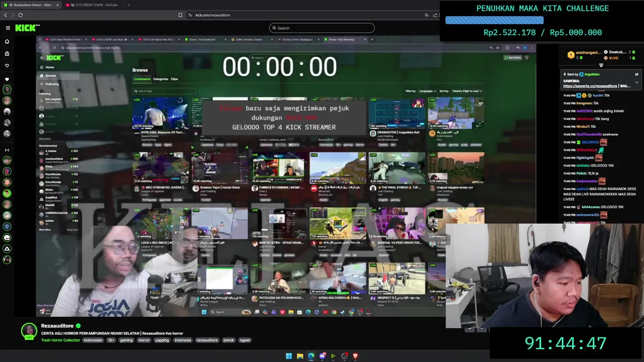Screen dimensions: 644x362
Task: Open Brave browser from taskbar
Action: (355, 356)
